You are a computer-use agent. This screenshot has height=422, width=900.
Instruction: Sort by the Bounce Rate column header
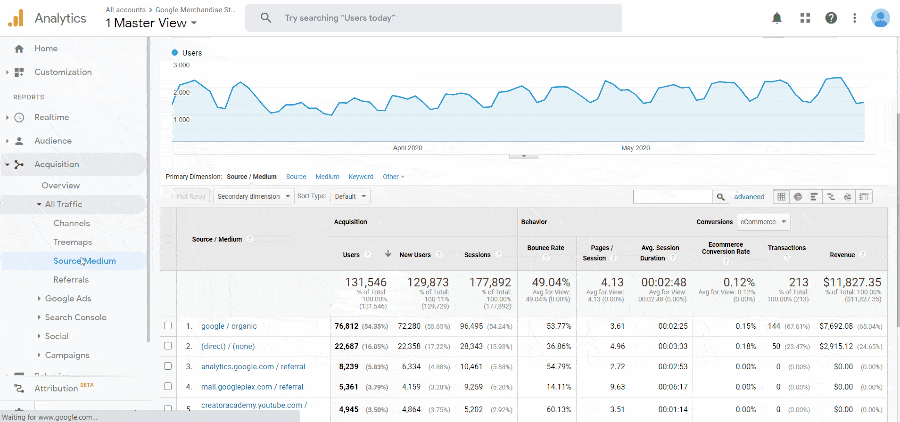pyautogui.click(x=545, y=248)
